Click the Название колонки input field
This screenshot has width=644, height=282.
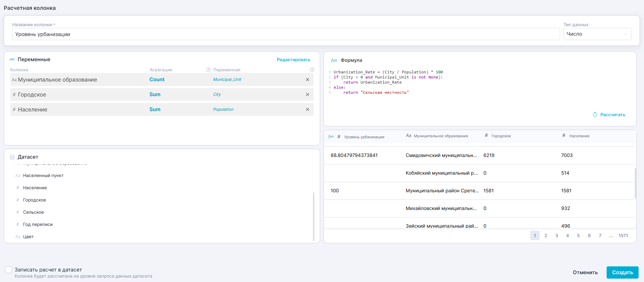pyautogui.click(x=285, y=34)
